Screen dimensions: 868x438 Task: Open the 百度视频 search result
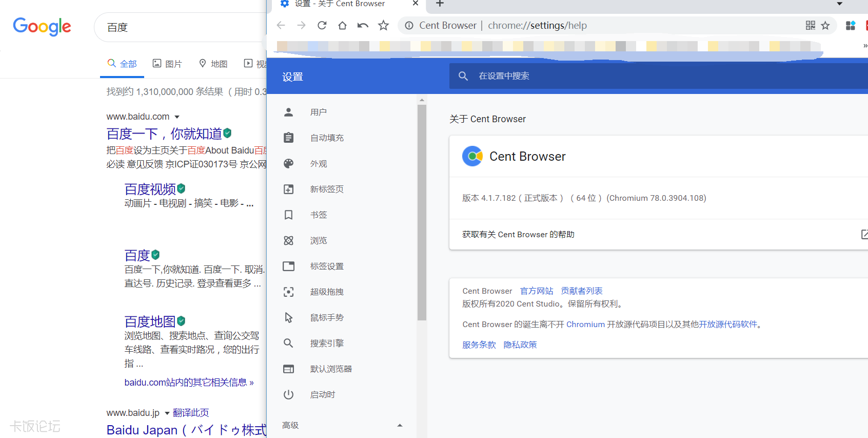point(150,189)
